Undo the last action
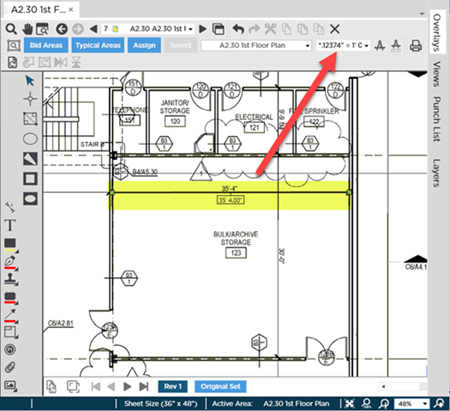The width and height of the screenshot is (450, 411). (238, 29)
